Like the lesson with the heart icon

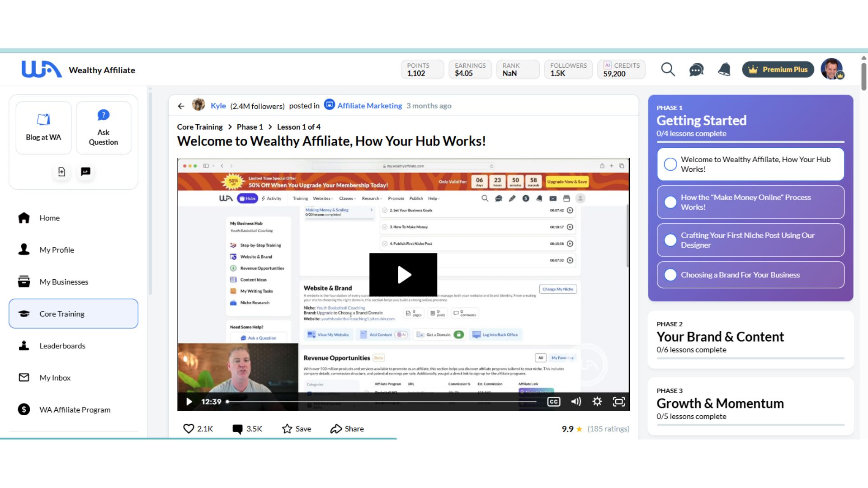(189, 428)
